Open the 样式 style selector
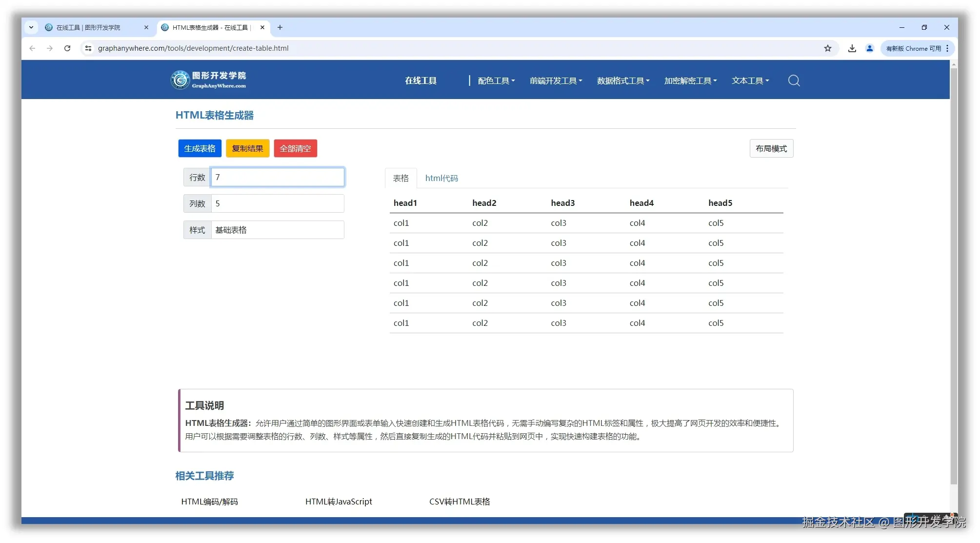 point(277,230)
